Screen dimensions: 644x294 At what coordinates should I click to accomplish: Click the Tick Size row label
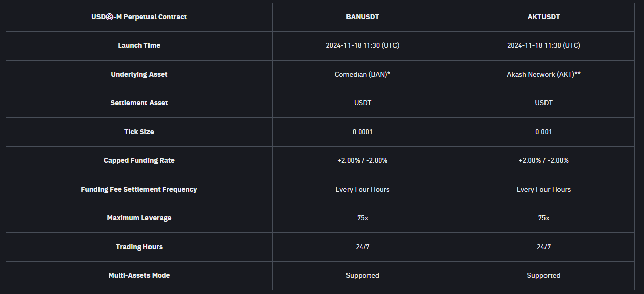pyautogui.click(x=139, y=132)
